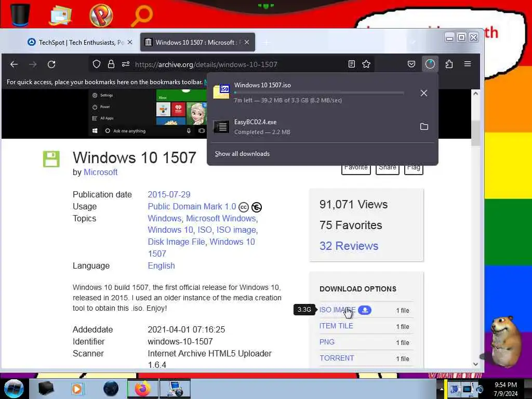Open the orange P desktop icon
Viewport: 532px width, 399px height.
click(x=101, y=15)
